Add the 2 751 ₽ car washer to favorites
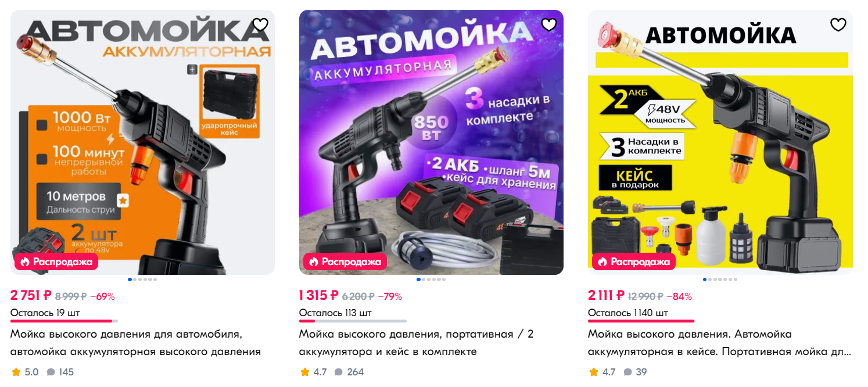This screenshot has width=868, height=387. point(260,24)
